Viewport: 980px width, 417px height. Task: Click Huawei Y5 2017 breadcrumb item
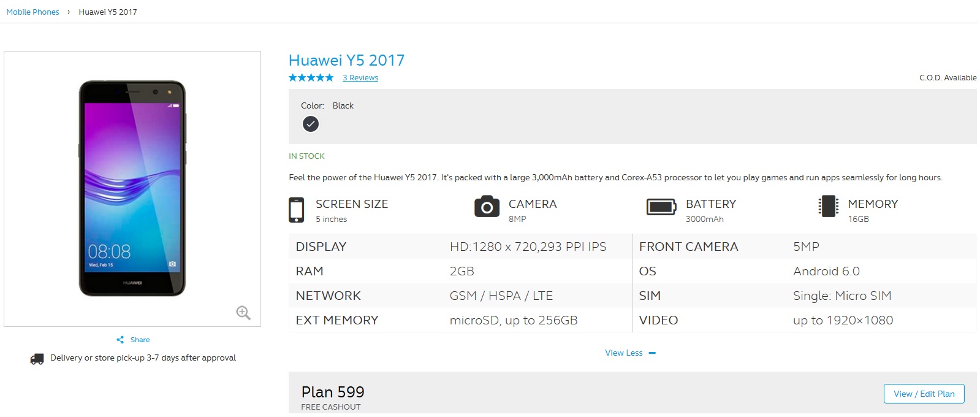[108, 12]
